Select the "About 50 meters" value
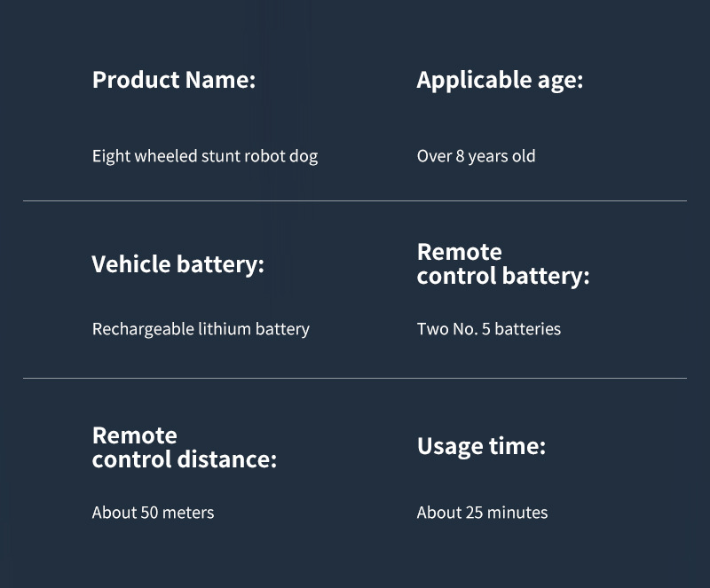This screenshot has height=588, width=710. pyautogui.click(x=153, y=513)
